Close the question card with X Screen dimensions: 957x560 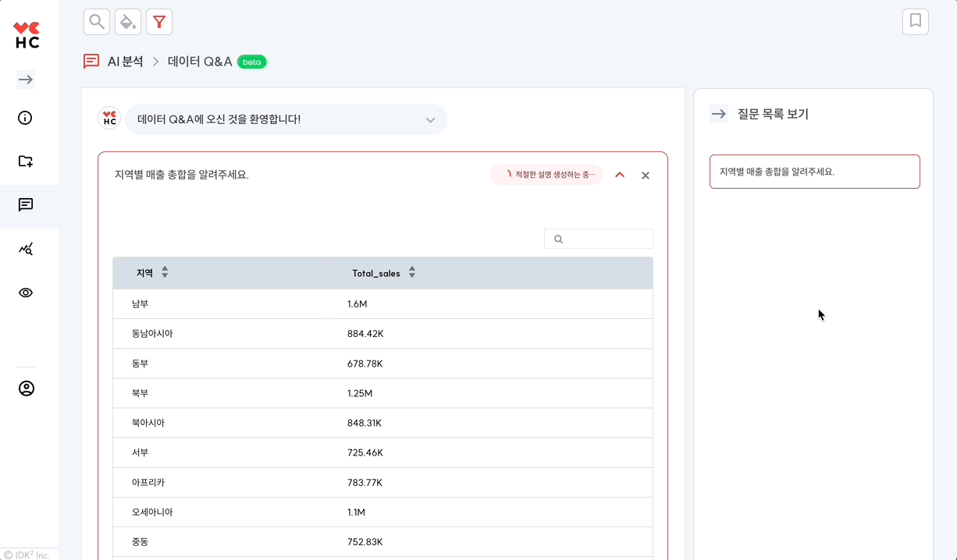pos(646,175)
